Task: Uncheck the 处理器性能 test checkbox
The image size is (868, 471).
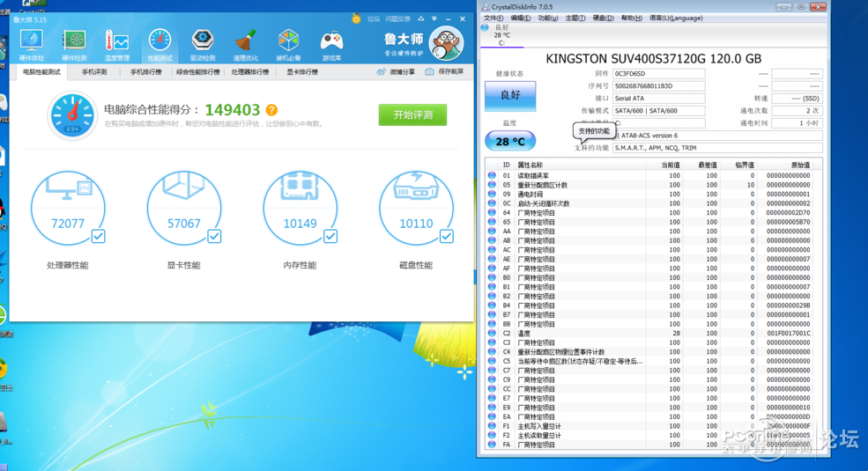Action: (x=98, y=237)
